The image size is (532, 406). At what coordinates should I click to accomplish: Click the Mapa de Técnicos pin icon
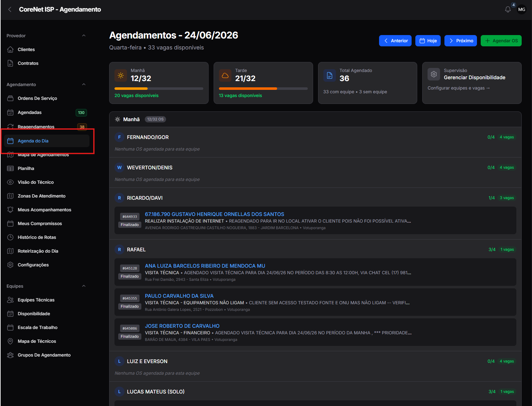click(10, 341)
